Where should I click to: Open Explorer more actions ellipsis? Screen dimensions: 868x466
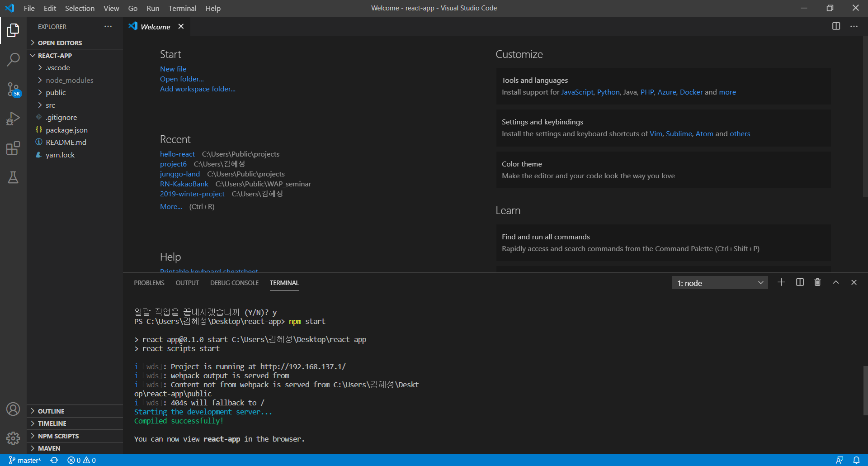click(x=108, y=27)
